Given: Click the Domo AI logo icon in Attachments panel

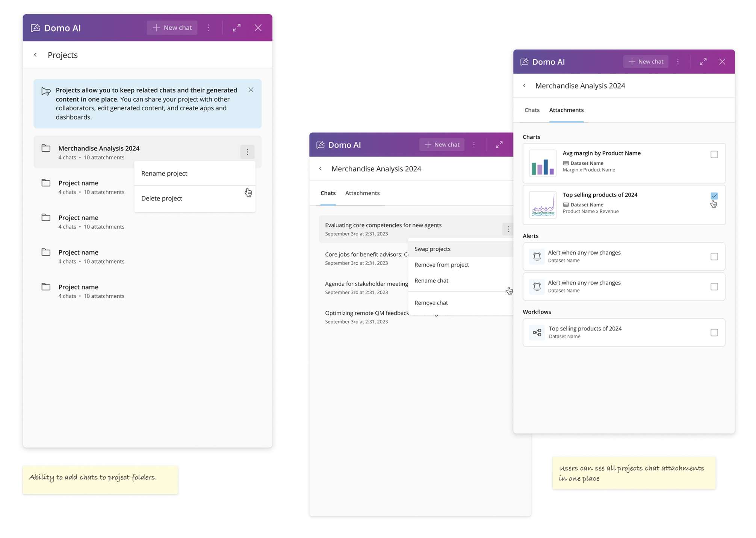Looking at the screenshot, I should [525, 62].
